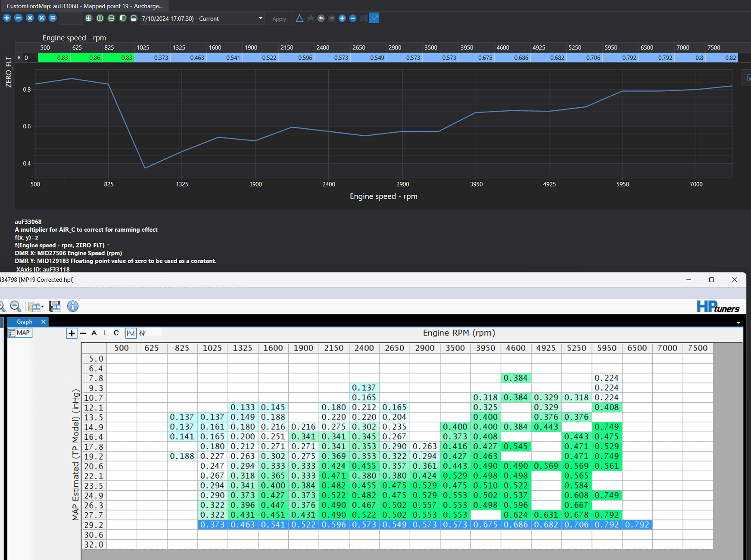Click the green interpolate columns icon

[x=100, y=18]
